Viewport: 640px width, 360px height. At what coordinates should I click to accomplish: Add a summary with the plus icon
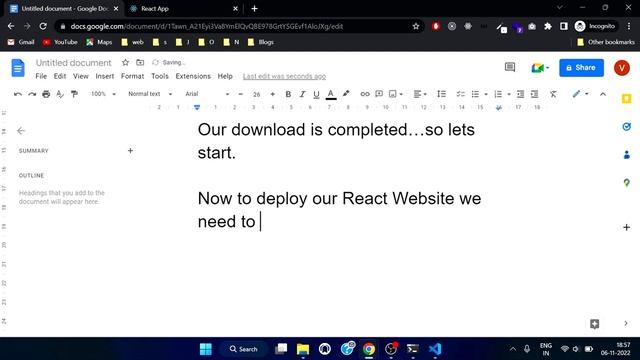pos(130,151)
